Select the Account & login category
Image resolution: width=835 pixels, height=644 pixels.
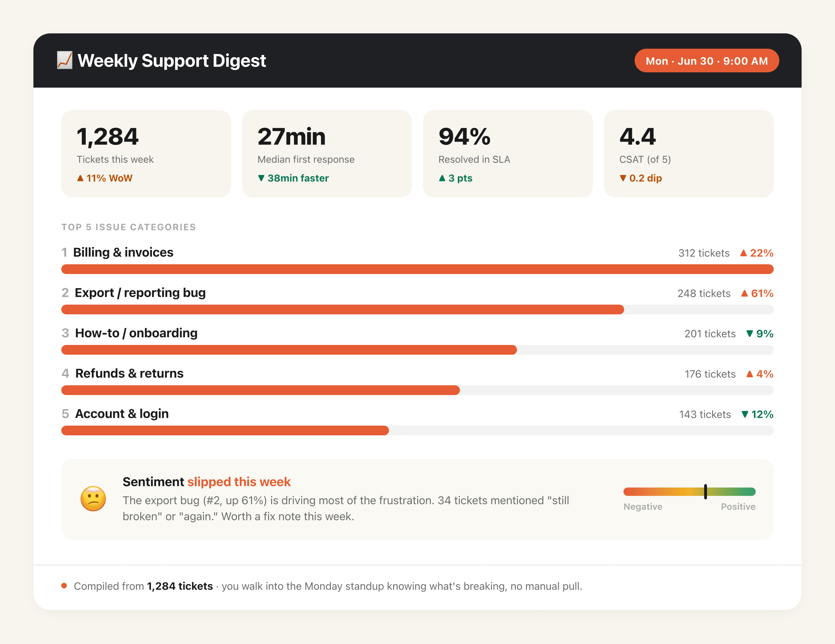point(122,414)
